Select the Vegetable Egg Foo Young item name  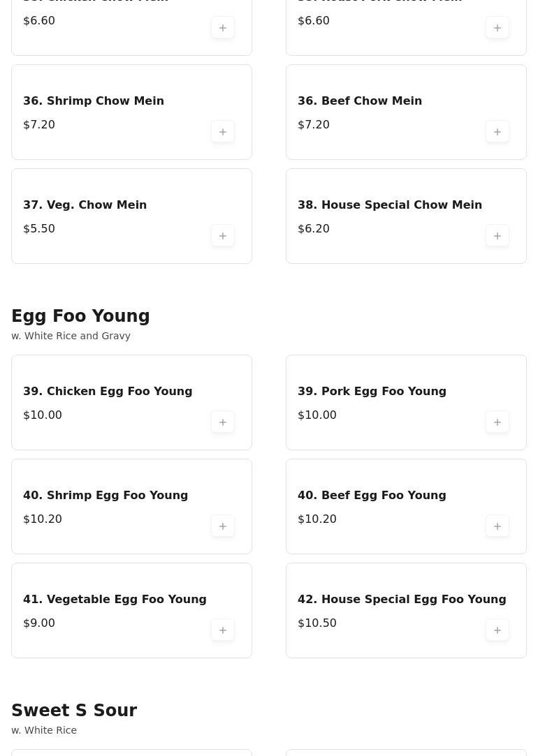coord(115,600)
